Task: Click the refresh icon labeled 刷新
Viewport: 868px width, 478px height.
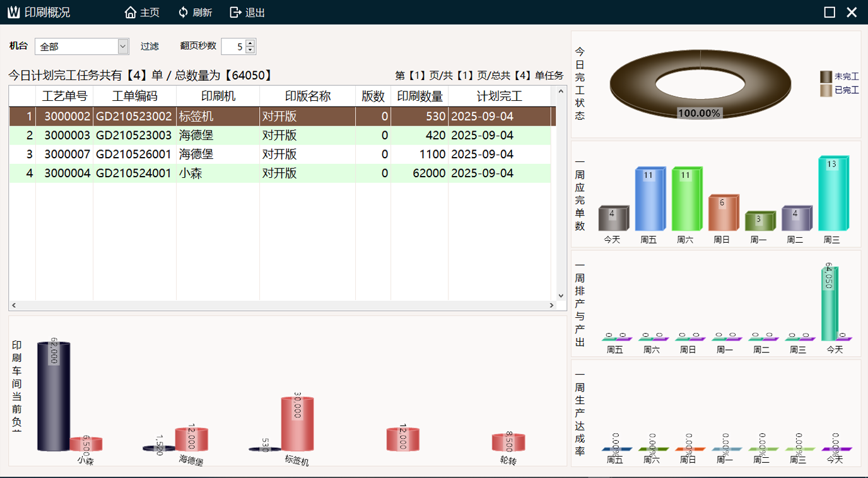Action: (184, 13)
